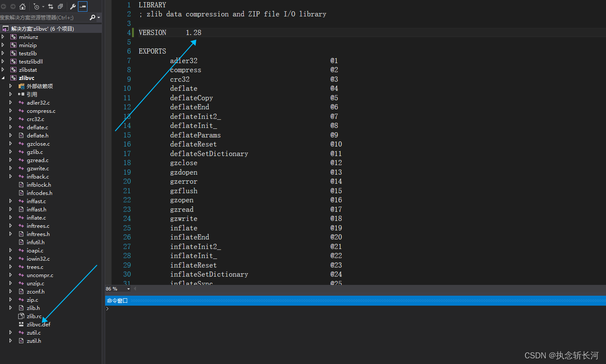The height and width of the screenshot is (364, 606).
Task: Expand adler32.c node
Action: [x=11, y=102]
